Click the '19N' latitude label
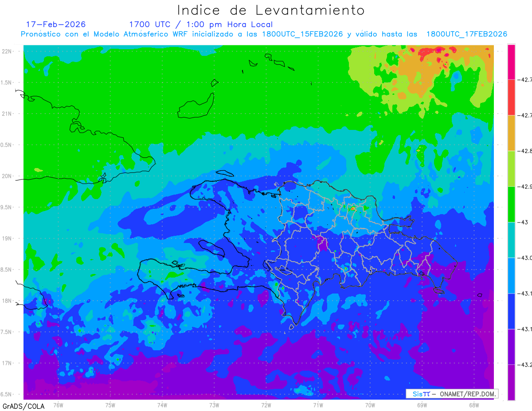Viewport: 532px width, 411px height. pyautogui.click(x=8, y=239)
